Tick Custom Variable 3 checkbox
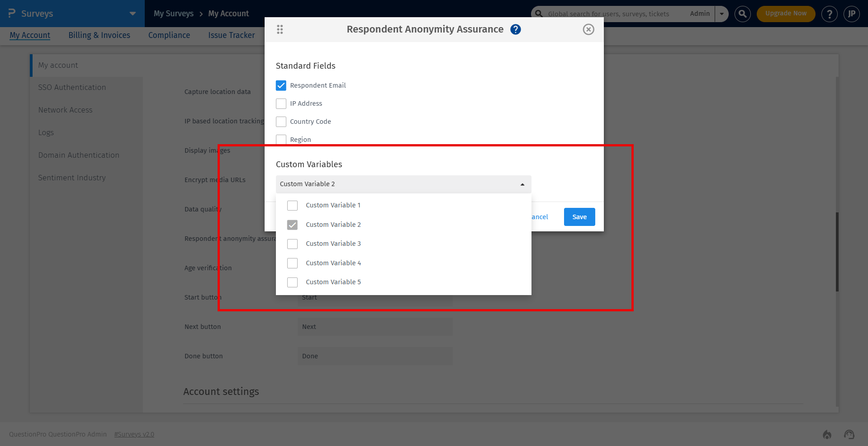Viewport: 868px width, 446px height. [293, 244]
